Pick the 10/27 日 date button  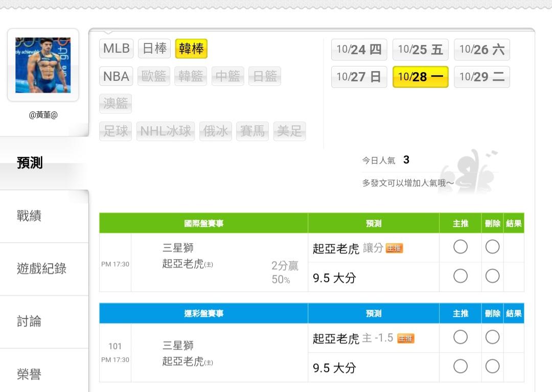tap(359, 77)
